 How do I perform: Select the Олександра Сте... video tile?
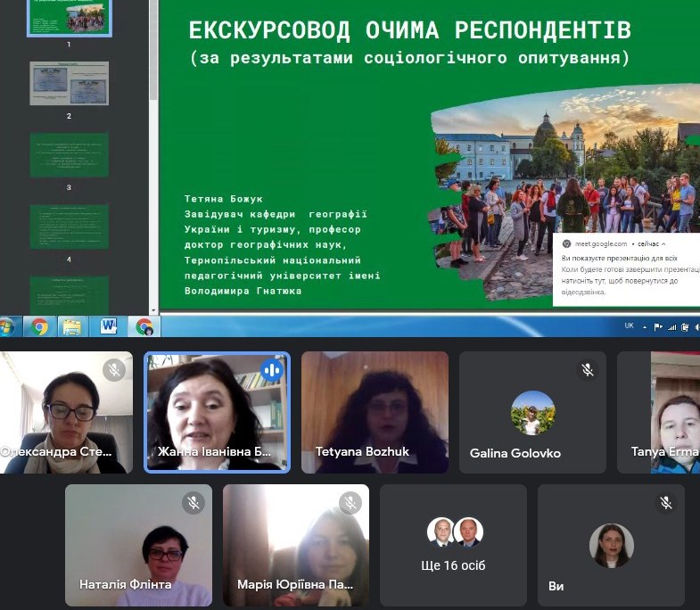66,412
